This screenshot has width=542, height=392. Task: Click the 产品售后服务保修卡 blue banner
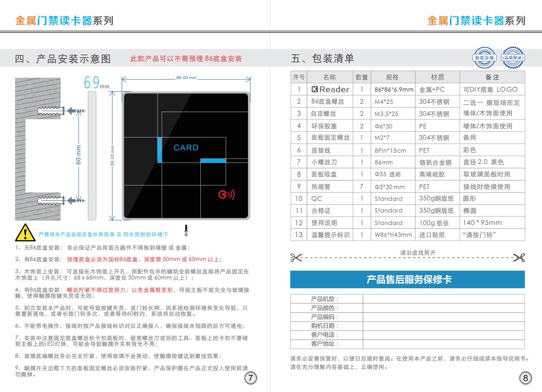pos(407,279)
